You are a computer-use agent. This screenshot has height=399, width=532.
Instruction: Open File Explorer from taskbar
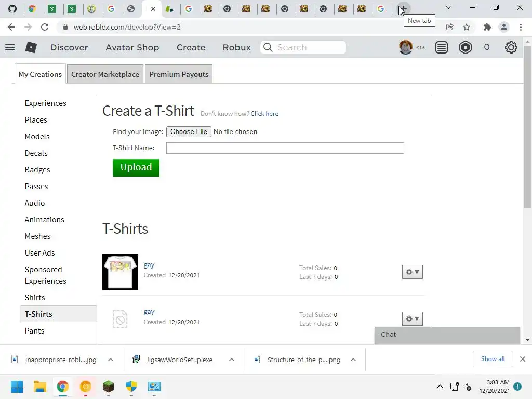(x=39, y=387)
